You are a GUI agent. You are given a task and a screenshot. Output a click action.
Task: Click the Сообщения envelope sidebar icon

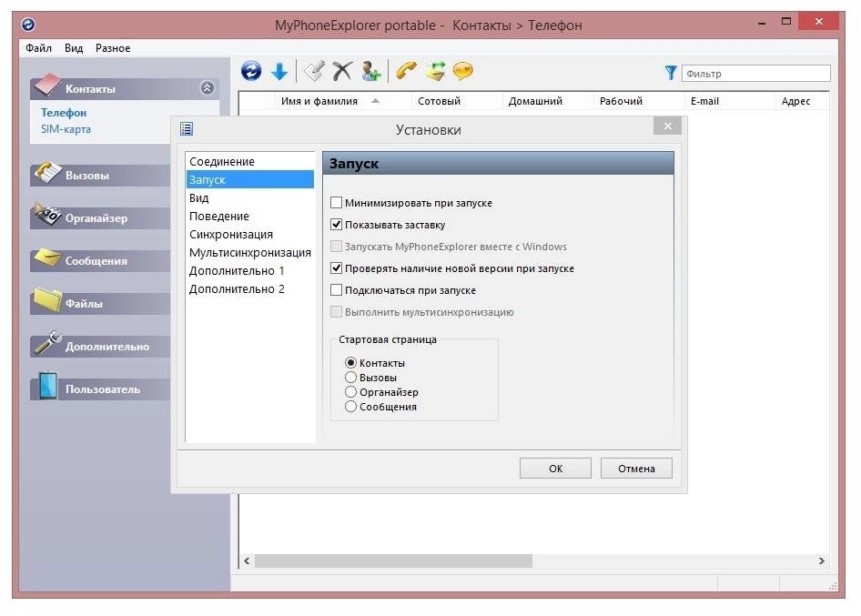pyautogui.click(x=47, y=258)
